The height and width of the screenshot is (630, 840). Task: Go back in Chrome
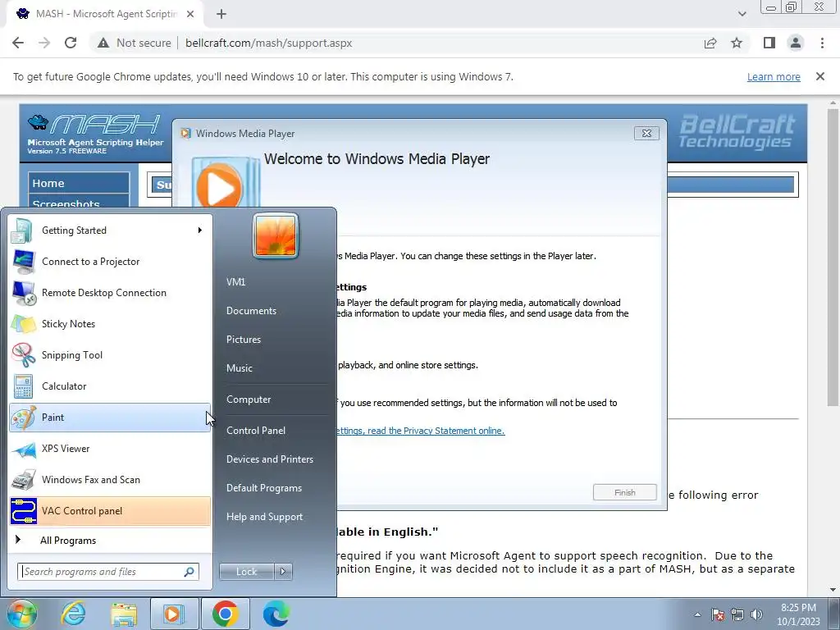[18, 43]
